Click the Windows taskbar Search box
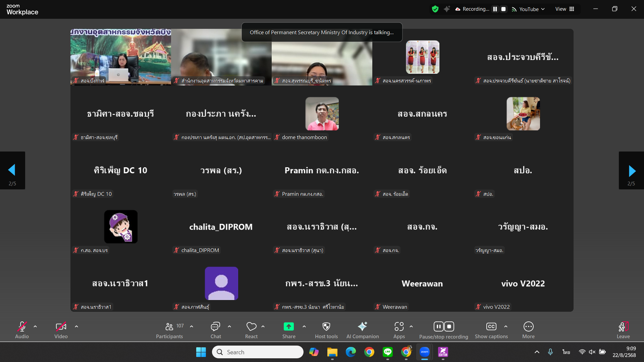Image resolution: width=644 pixels, height=362 pixels. (x=258, y=352)
